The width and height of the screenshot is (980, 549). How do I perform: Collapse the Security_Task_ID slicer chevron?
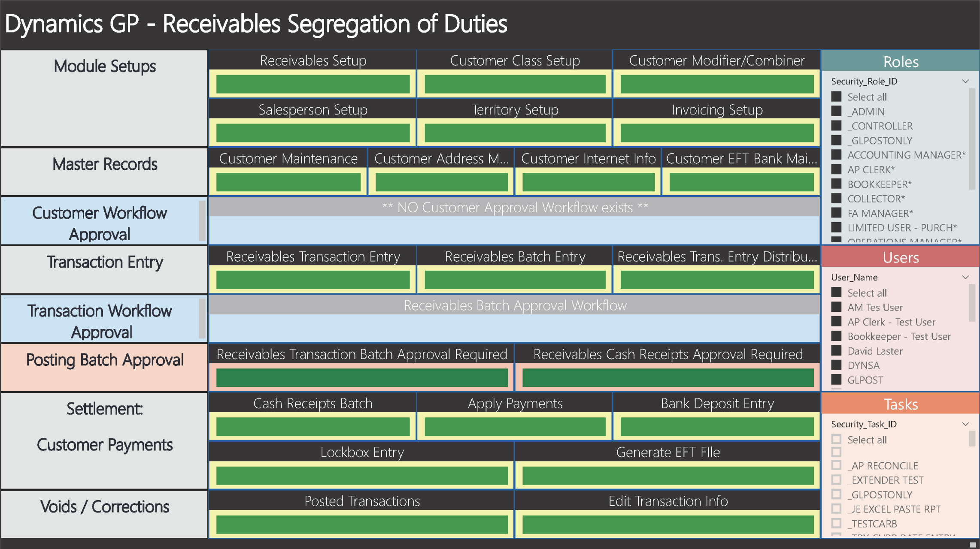point(965,424)
